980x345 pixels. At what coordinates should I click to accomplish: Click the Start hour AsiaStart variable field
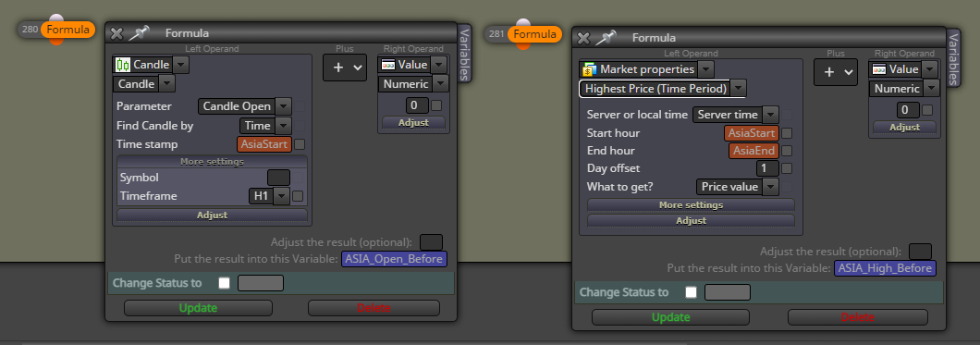(x=752, y=133)
